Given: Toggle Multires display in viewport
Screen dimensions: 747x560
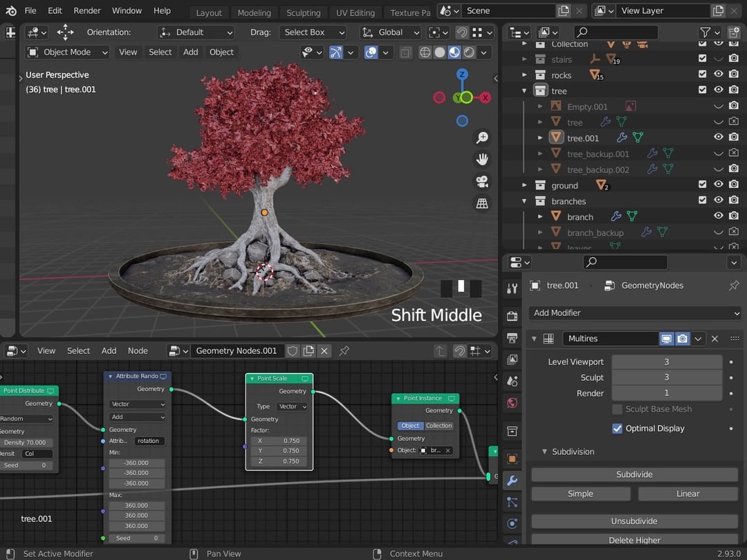Looking at the screenshot, I should [666, 339].
